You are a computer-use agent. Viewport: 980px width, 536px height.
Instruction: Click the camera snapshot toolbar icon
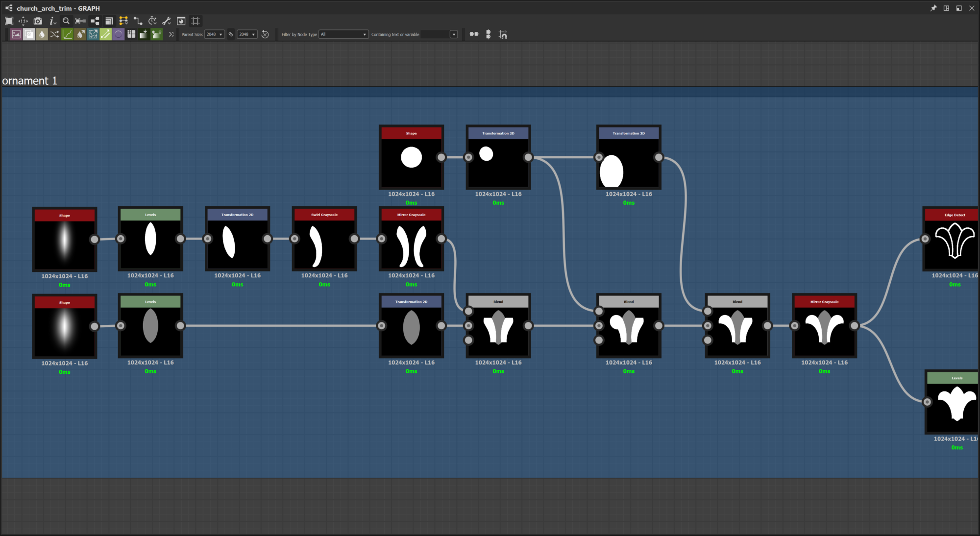(x=38, y=21)
